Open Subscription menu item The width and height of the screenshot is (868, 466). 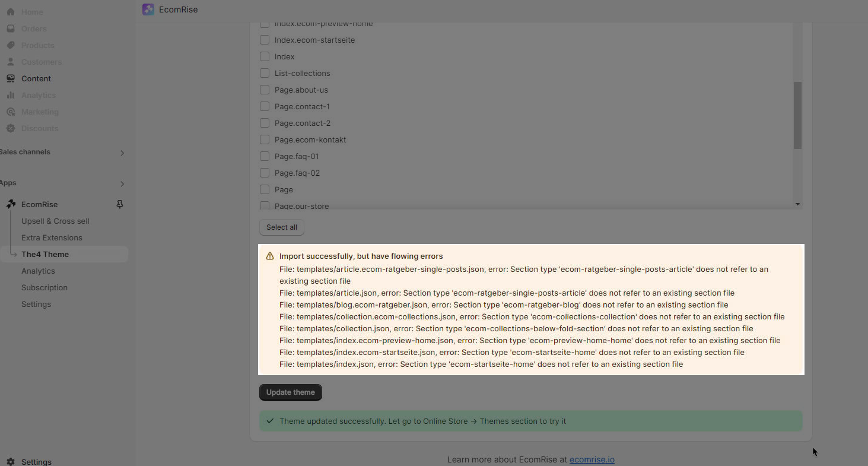pyautogui.click(x=44, y=287)
